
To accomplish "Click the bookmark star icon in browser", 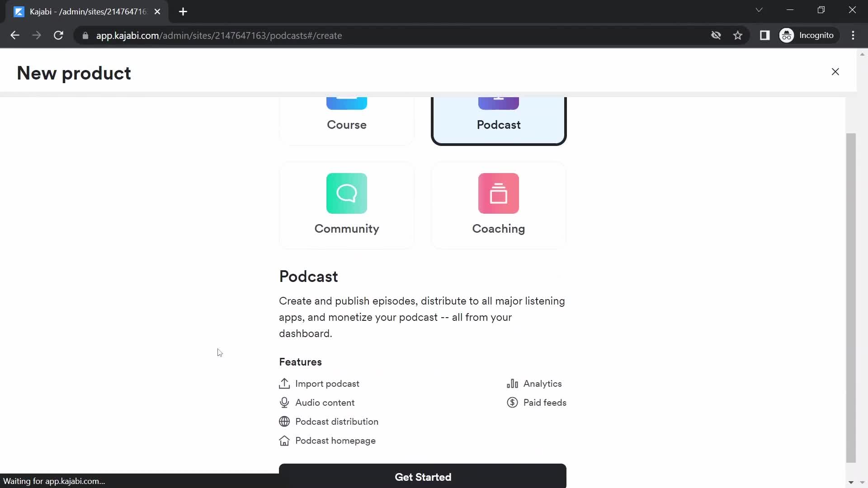I will tap(738, 35).
